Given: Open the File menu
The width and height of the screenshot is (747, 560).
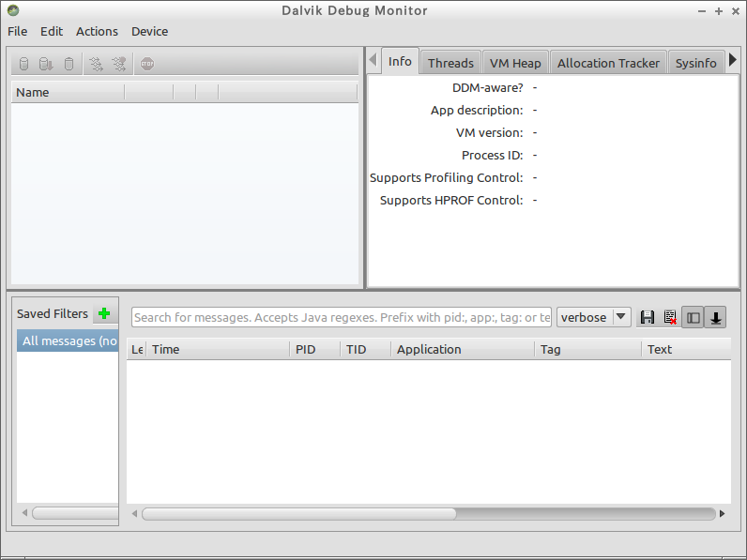Looking at the screenshot, I should [18, 32].
